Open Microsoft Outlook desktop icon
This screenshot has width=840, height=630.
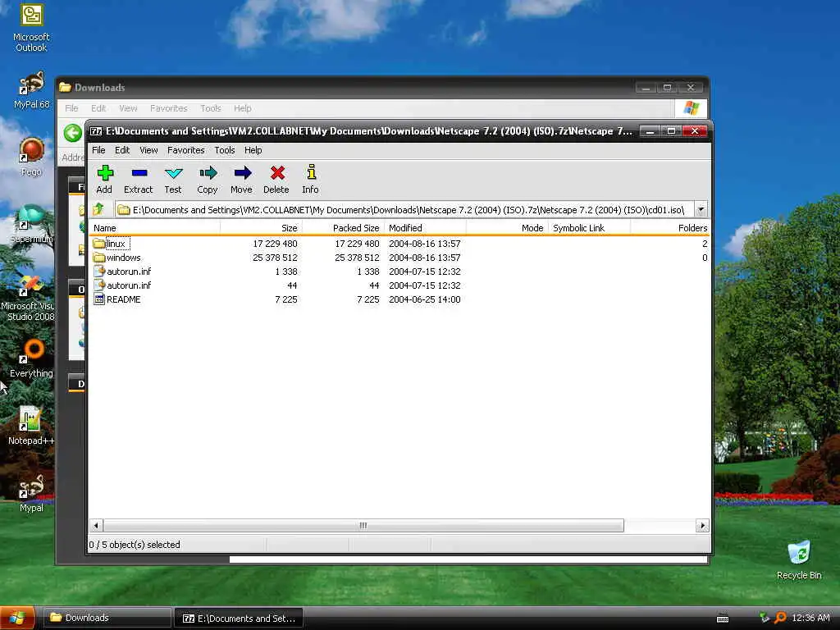pos(31,27)
